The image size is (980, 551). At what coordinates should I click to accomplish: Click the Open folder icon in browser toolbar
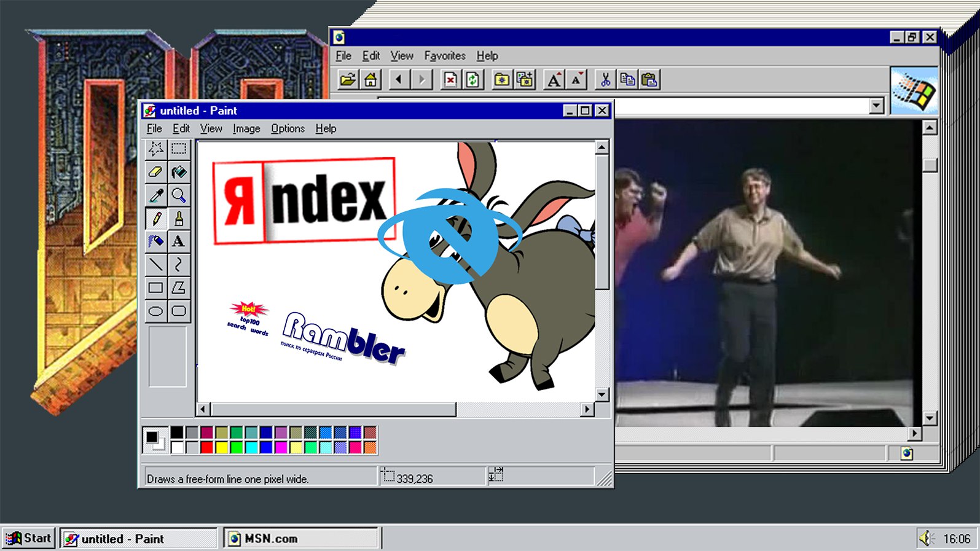pos(348,80)
